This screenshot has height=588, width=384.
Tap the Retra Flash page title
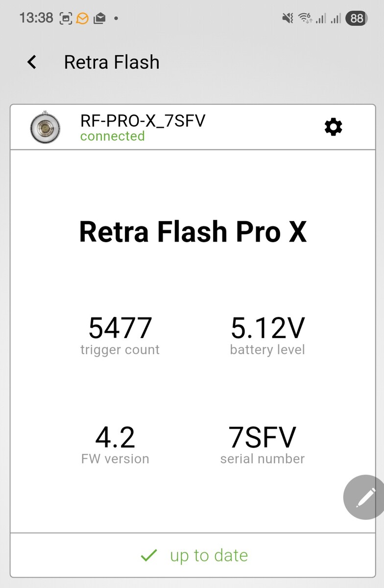[x=112, y=62]
